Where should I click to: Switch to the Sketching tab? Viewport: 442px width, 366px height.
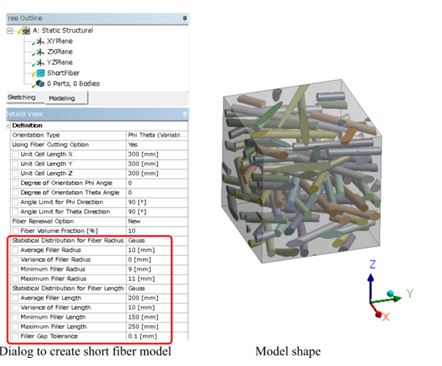click(x=22, y=97)
